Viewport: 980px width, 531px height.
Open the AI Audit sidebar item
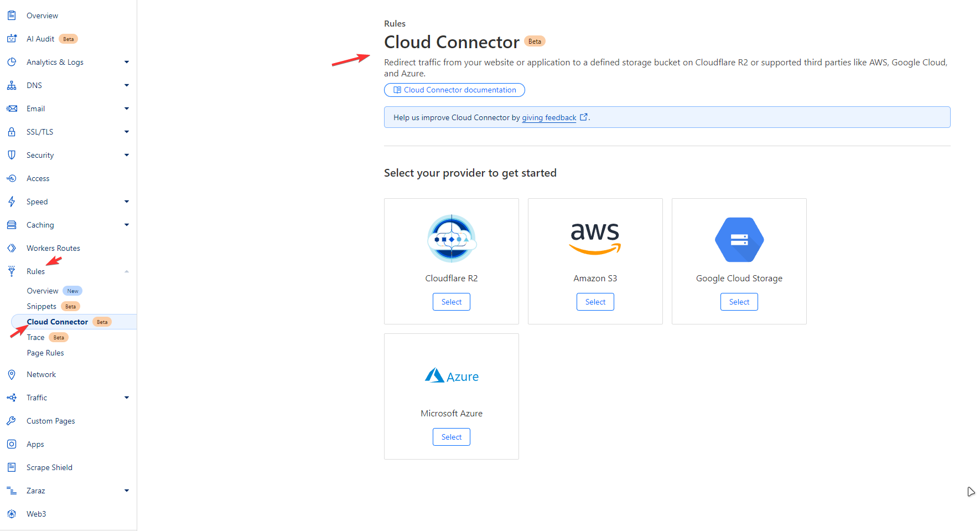40,39
